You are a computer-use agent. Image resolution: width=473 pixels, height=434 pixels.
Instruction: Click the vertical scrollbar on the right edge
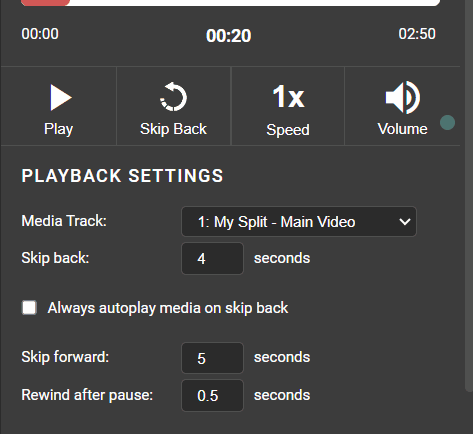[x=469, y=193]
